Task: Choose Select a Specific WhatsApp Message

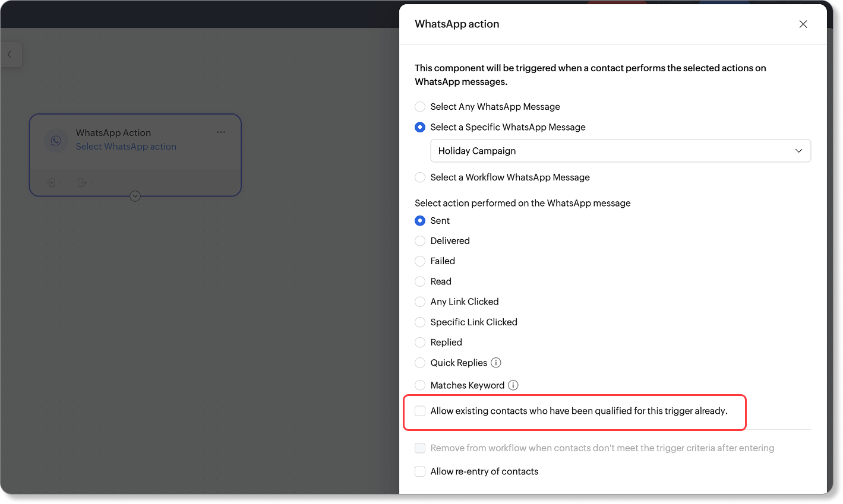Action: click(420, 127)
